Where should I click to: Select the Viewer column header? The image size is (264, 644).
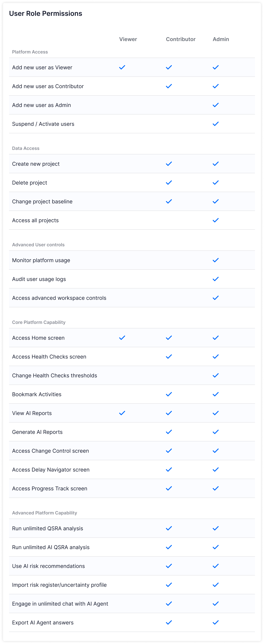coord(128,39)
